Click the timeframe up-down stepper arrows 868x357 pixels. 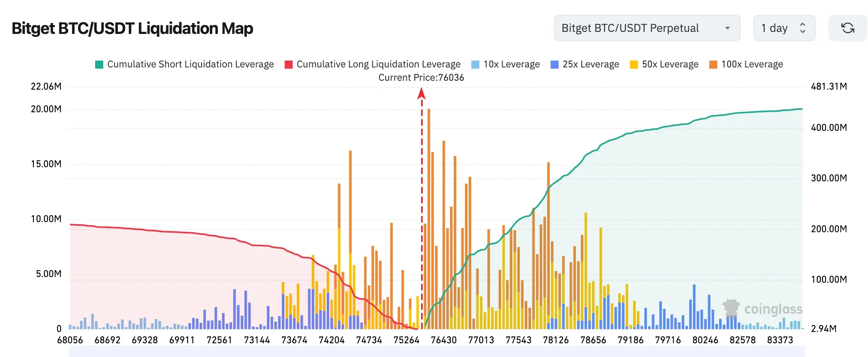(x=803, y=28)
